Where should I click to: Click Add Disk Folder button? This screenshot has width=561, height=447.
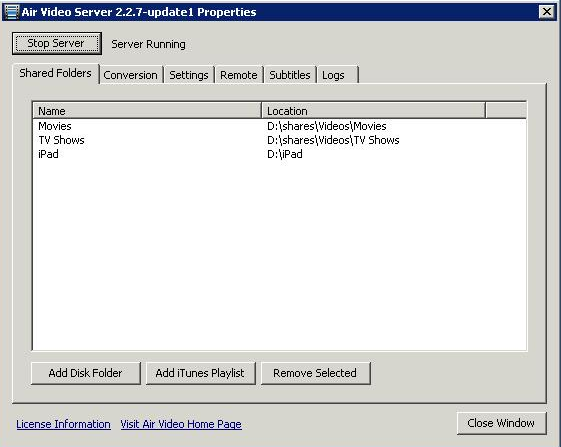tap(86, 373)
